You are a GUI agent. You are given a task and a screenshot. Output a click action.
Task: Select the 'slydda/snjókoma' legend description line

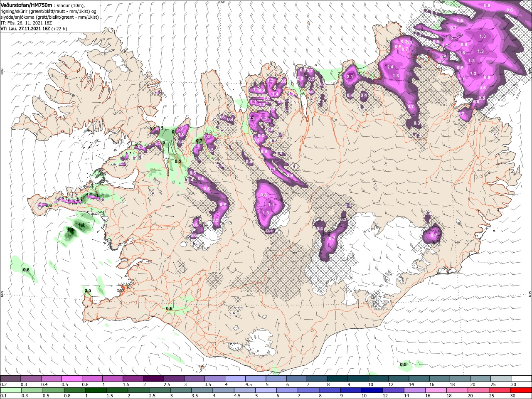click(x=49, y=17)
